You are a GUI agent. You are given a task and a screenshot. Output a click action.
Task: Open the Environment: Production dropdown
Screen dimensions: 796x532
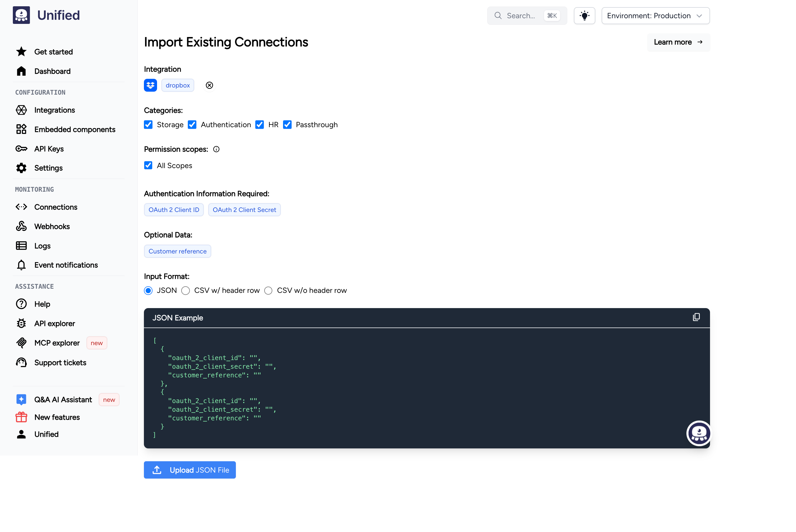click(655, 16)
